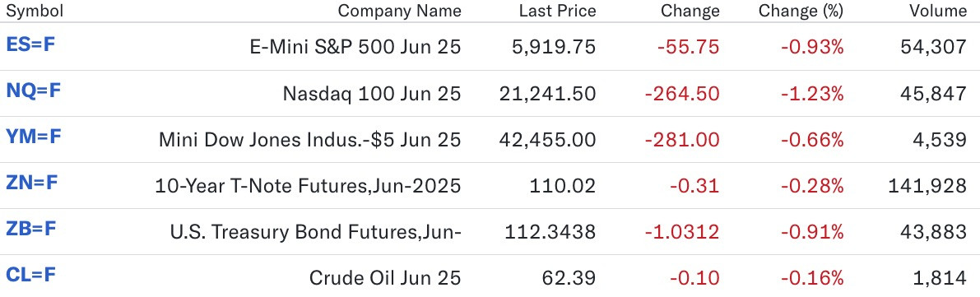The width and height of the screenshot is (980, 297).
Task: Open the ZB=F symbol link
Action: coord(31,229)
